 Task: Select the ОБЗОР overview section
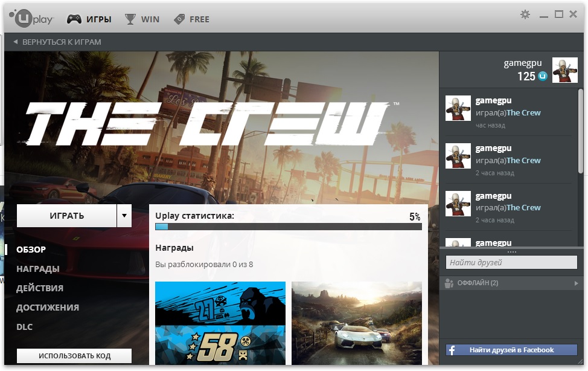click(x=31, y=250)
